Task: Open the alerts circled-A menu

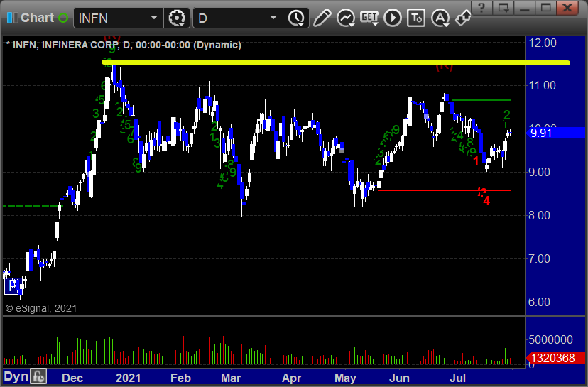Action: click(440, 18)
